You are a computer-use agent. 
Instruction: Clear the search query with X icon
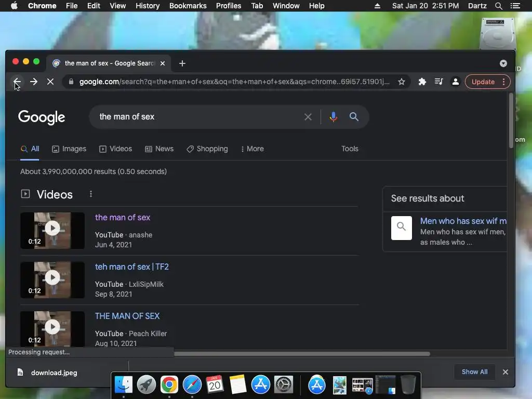(x=308, y=117)
